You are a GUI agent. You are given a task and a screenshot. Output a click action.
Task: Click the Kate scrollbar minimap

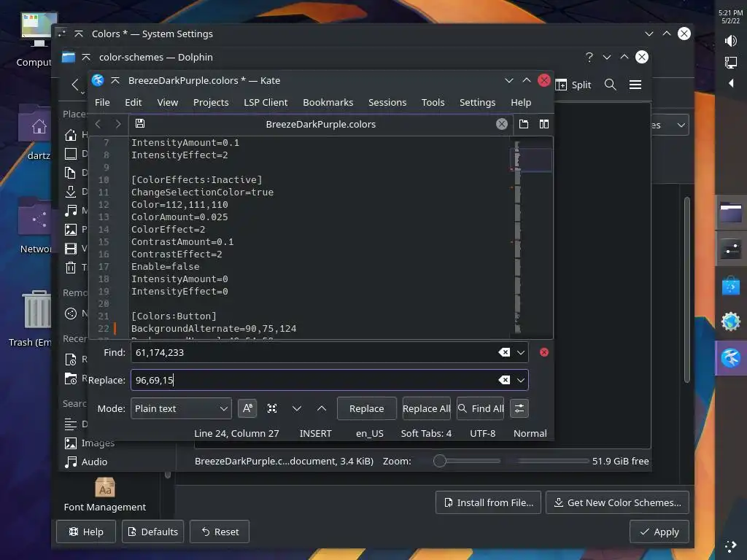[x=531, y=237]
